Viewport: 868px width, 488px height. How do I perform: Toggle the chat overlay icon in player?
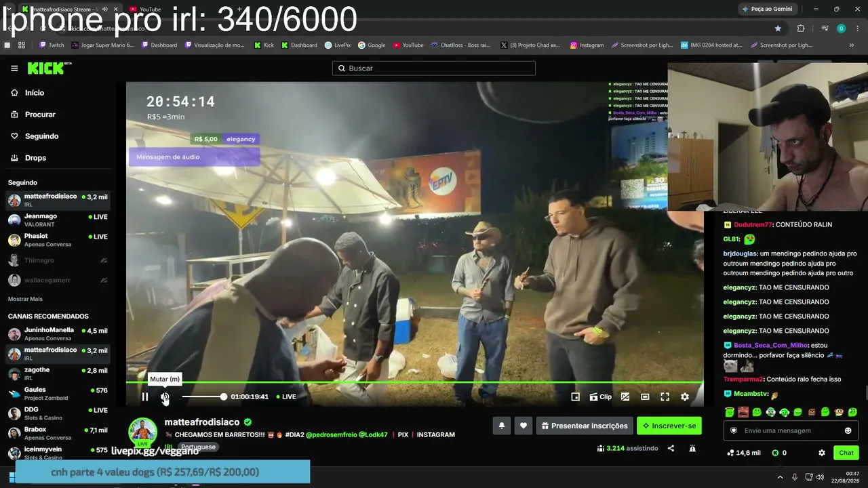pyautogui.click(x=625, y=396)
